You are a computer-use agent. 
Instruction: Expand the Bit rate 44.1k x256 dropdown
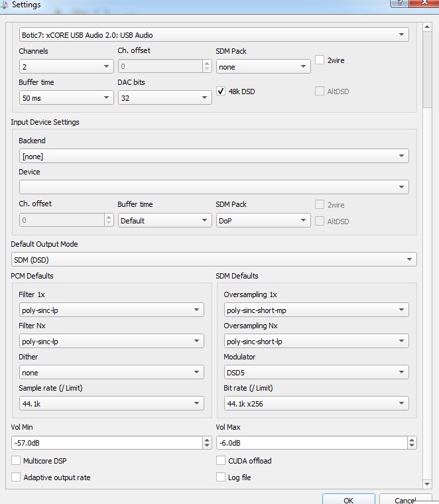tap(316, 403)
